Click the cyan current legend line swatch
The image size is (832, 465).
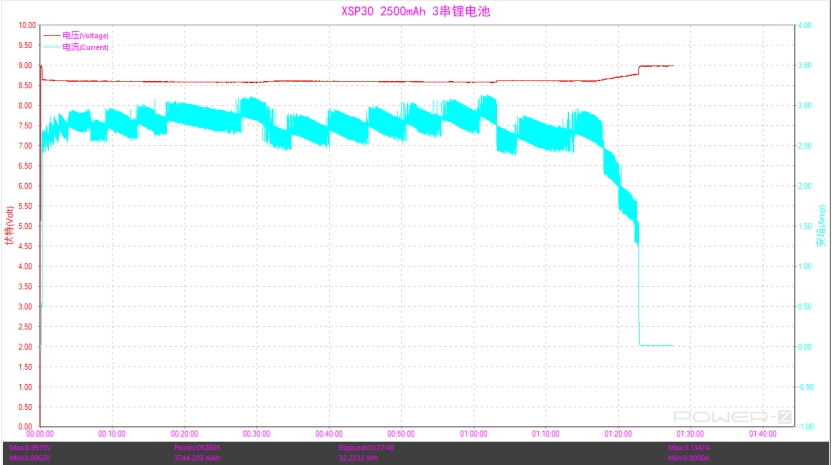51,47
